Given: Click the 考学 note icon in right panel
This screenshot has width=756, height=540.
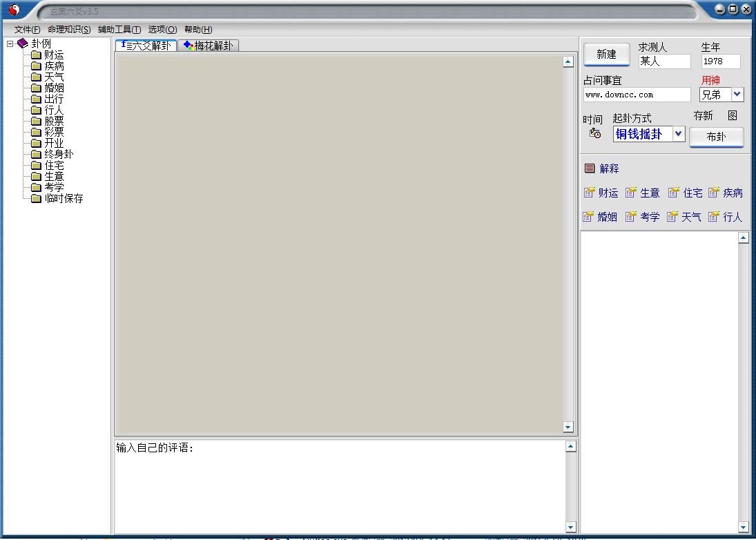Looking at the screenshot, I should pos(630,217).
